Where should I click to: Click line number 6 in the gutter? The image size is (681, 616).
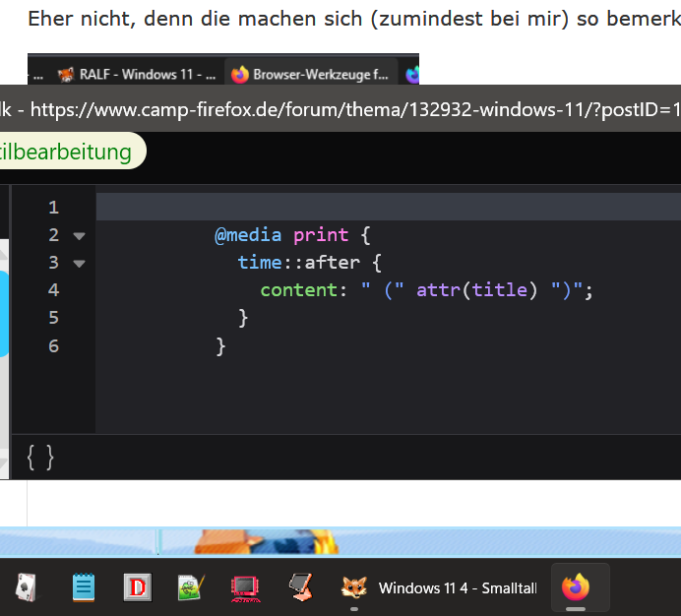click(53, 345)
